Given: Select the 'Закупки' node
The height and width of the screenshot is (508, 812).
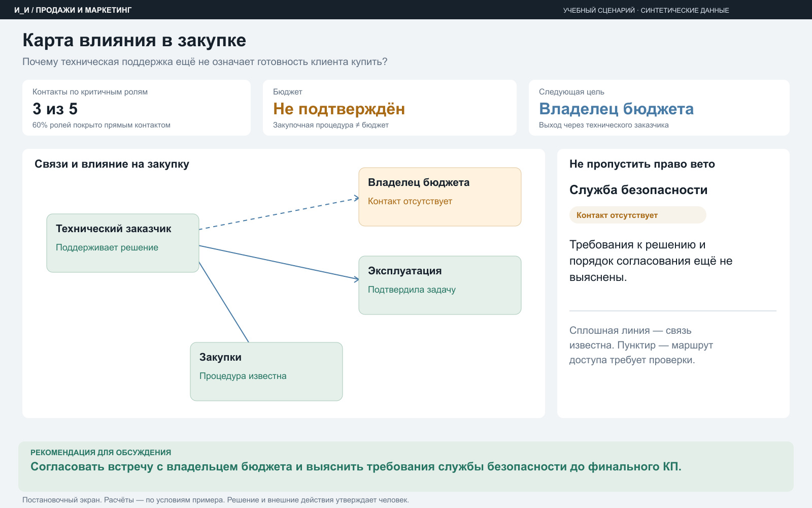Looking at the screenshot, I should click(266, 371).
